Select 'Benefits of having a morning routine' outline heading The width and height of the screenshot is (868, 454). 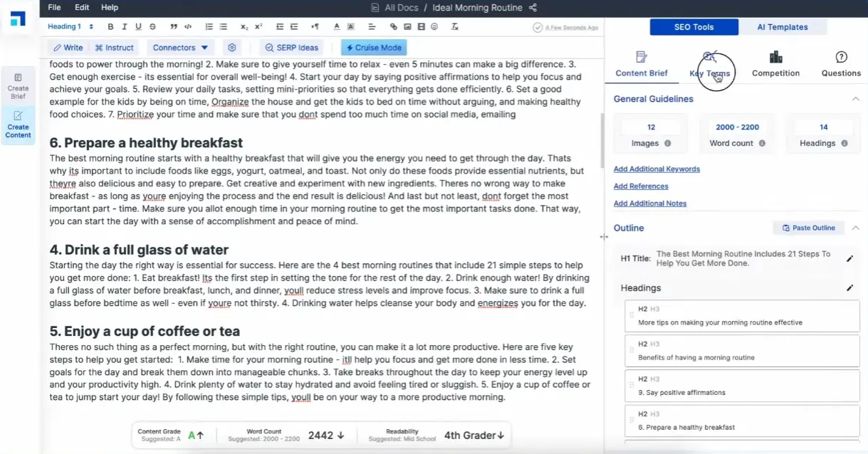pyautogui.click(x=742, y=352)
